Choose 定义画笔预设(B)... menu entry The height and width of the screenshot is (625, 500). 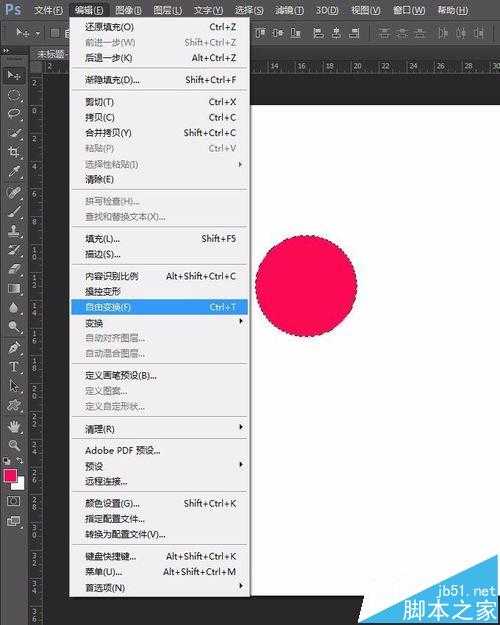coord(159,375)
